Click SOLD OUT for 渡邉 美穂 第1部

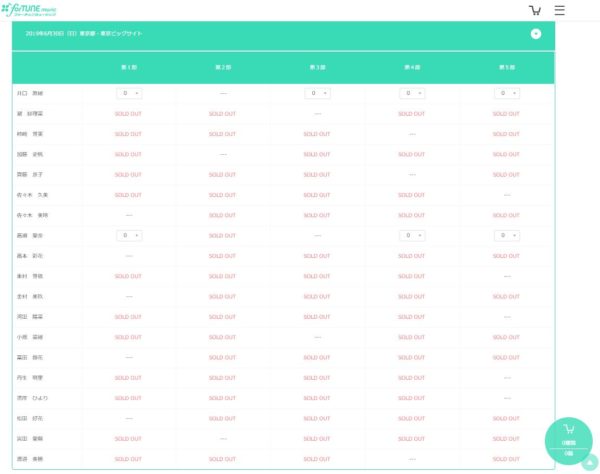click(128, 459)
